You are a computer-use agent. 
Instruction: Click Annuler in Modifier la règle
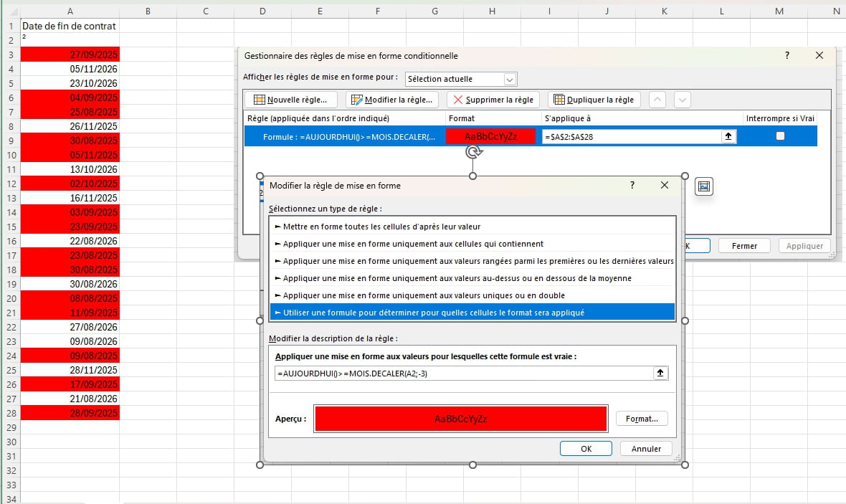[647, 449]
